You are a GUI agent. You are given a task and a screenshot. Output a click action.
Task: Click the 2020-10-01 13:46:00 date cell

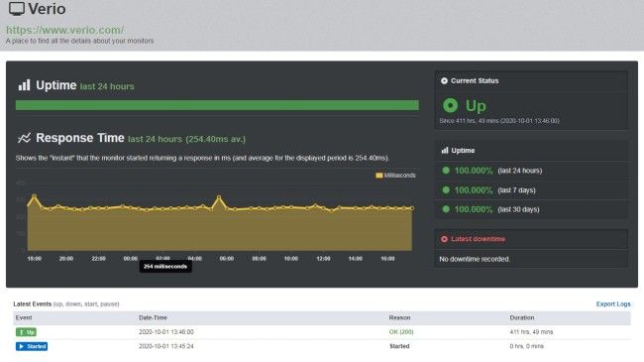click(x=166, y=332)
